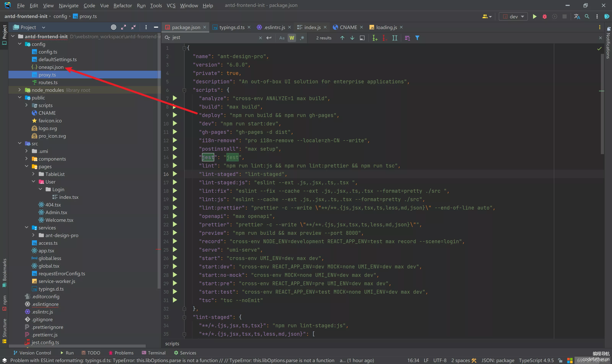This screenshot has width=612, height=364.
Task: Open Project panel options three-dot menu
Action: [x=146, y=27]
